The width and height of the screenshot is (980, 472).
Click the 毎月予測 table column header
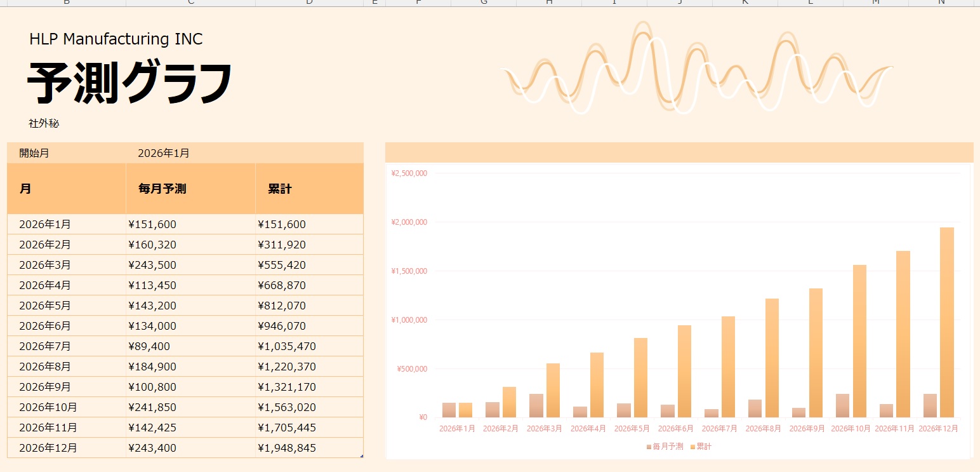pos(162,189)
